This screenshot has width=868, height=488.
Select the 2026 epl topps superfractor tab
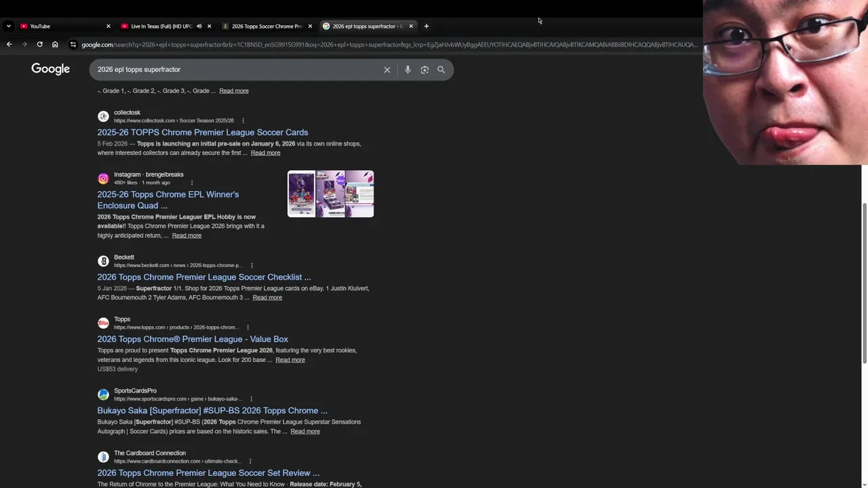368,26
